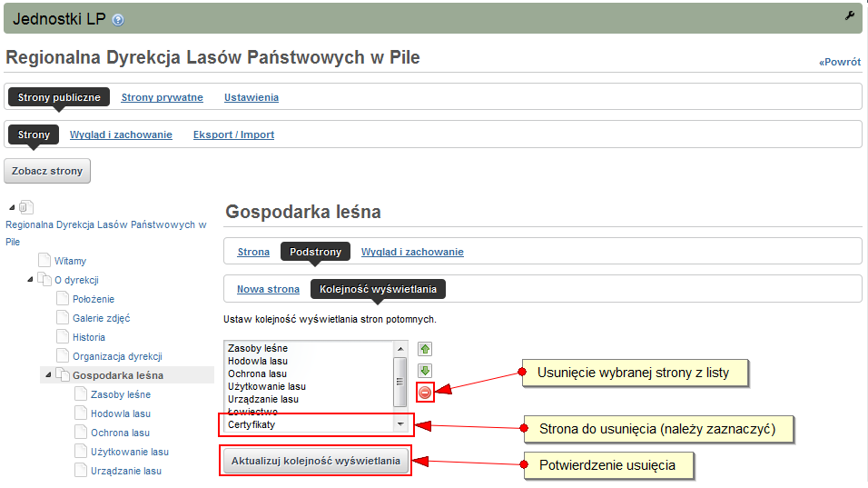Click page icon next to Historia
Viewport: 868px width, 488px height.
[x=63, y=336]
